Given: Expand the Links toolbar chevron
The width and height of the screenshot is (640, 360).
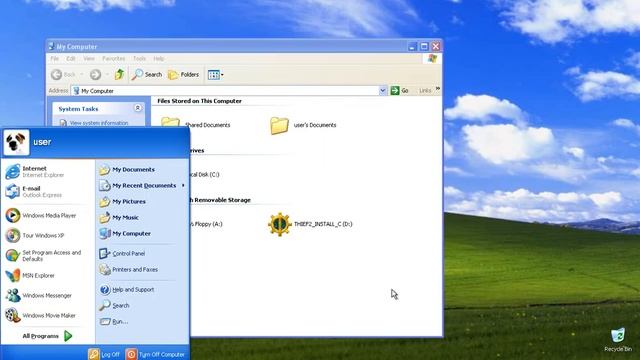Looking at the screenshot, I should click(x=438, y=89).
